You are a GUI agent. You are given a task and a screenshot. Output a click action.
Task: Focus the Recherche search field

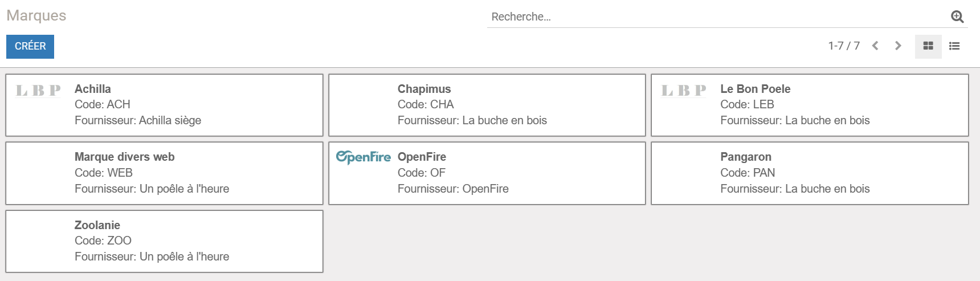tap(718, 17)
